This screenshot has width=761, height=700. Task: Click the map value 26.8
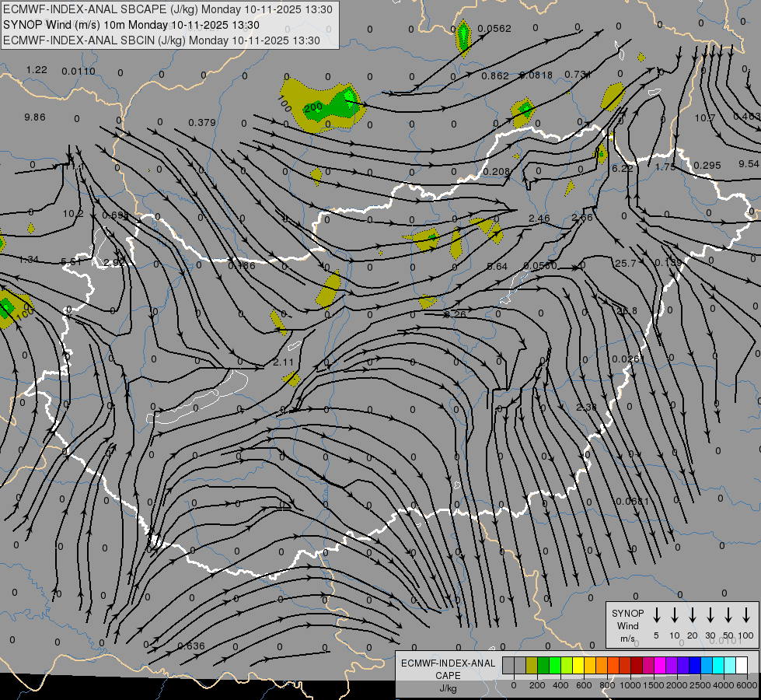click(627, 311)
